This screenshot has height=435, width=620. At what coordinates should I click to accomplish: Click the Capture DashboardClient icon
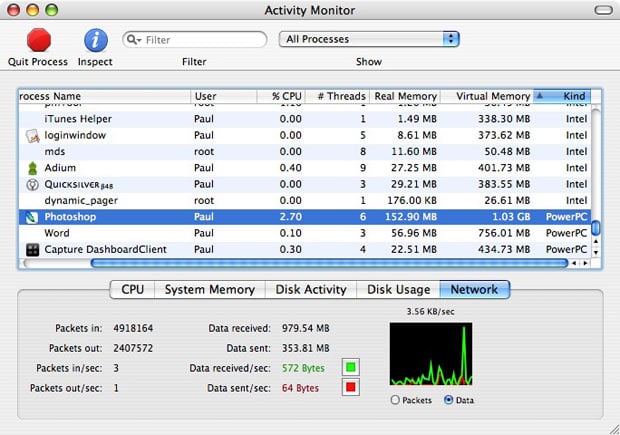pos(32,250)
